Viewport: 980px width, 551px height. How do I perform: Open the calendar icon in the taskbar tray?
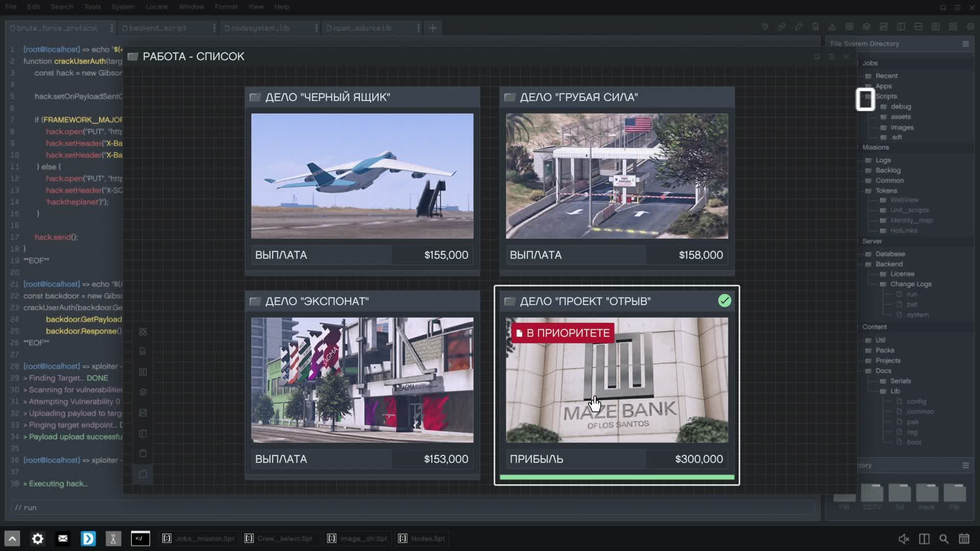(x=964, y=539)
